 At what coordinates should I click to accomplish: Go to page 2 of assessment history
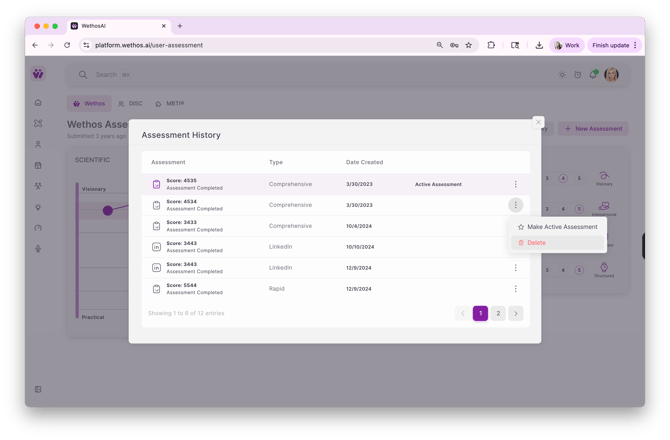coord(498,313)
